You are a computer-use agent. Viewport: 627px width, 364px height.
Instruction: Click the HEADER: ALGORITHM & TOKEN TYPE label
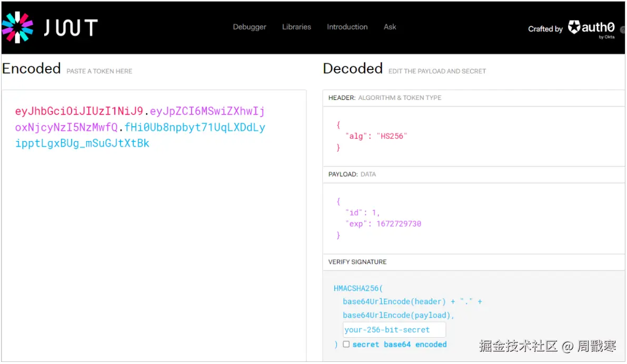coord(384,98)
